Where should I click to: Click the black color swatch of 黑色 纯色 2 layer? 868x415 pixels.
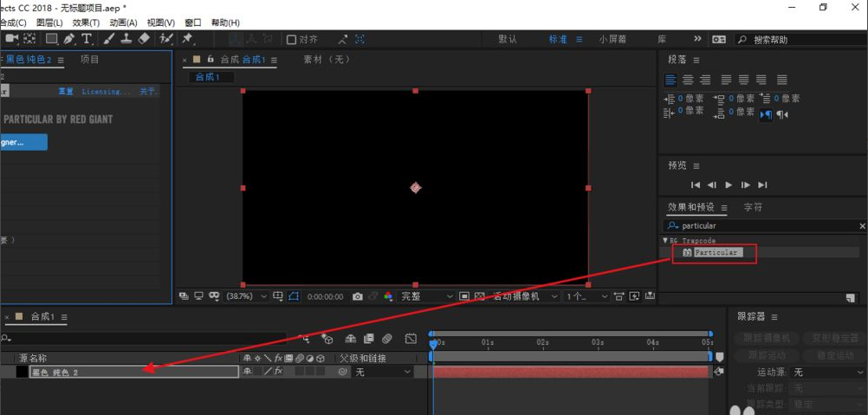point(22,372)
